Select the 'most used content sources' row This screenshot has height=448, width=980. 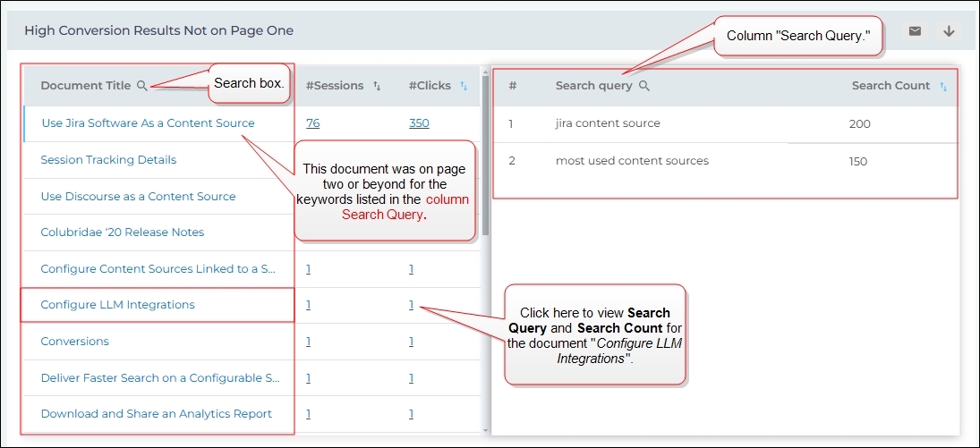pyautogui.click(x=632, y=161)
